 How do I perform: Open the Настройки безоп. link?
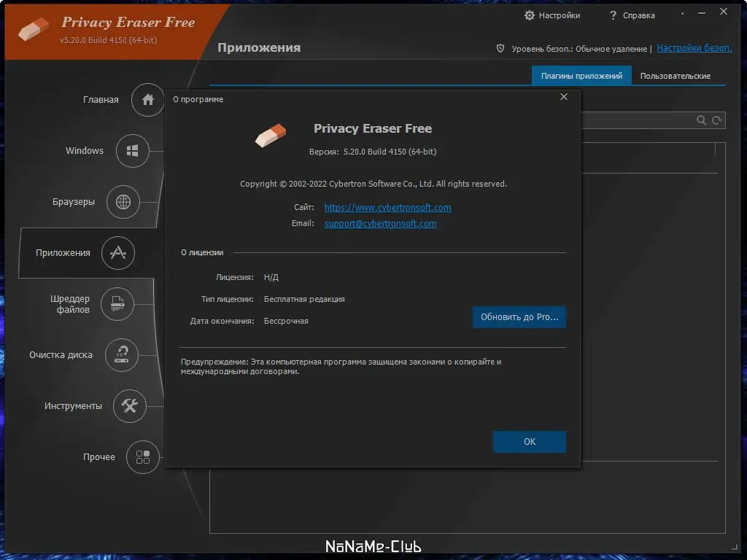click(694, 47)
